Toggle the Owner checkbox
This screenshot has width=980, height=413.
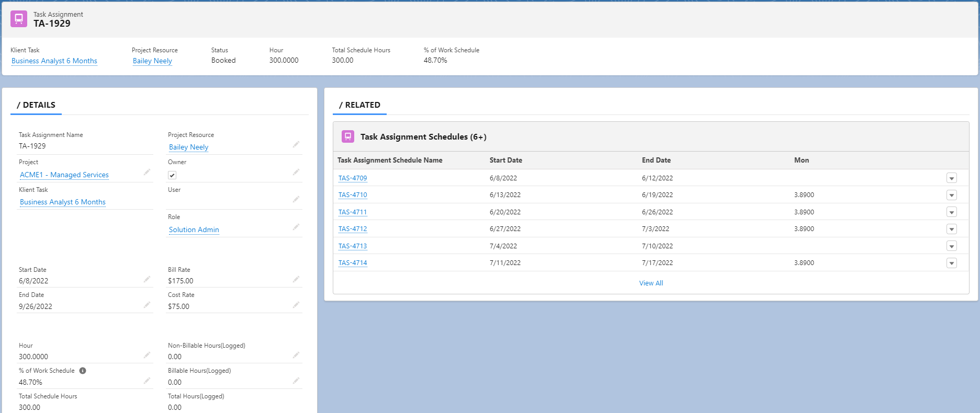(172, 175)
